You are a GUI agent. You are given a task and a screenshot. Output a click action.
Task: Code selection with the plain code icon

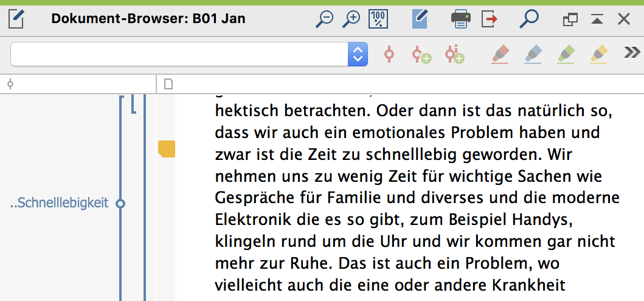click(389, 54)
